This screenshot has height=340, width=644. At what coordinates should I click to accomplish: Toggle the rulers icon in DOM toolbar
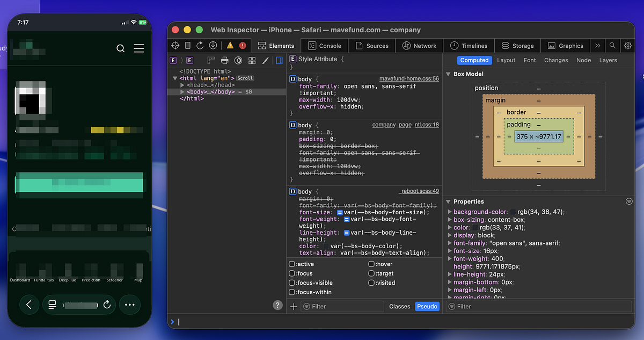click(211, 61)
